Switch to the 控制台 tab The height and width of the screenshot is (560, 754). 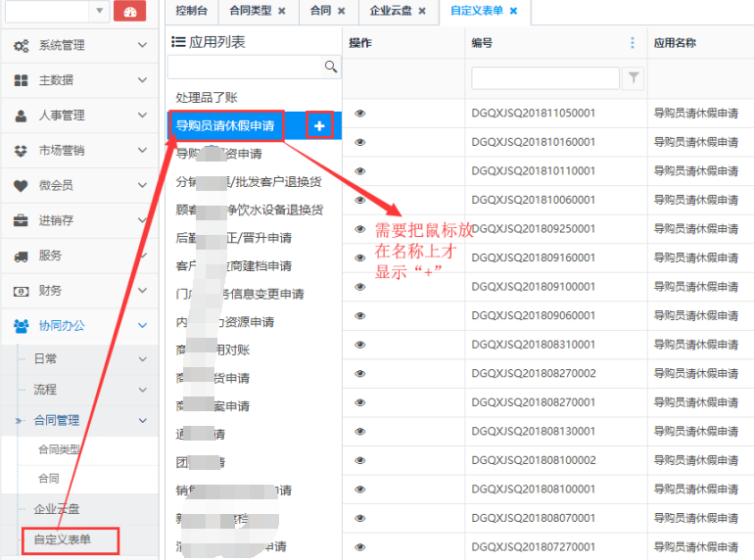pyautogui.click(x=191, y=11)
